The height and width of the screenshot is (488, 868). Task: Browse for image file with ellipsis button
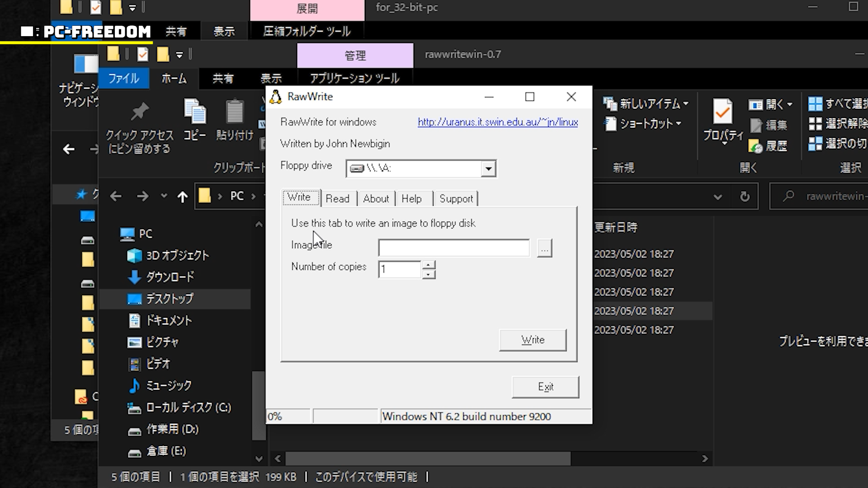click(544, 249)
